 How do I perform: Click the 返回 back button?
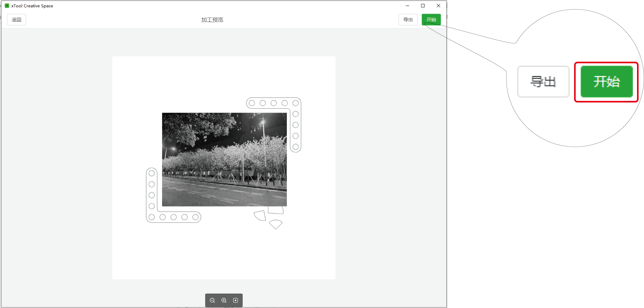coord(17,19)
